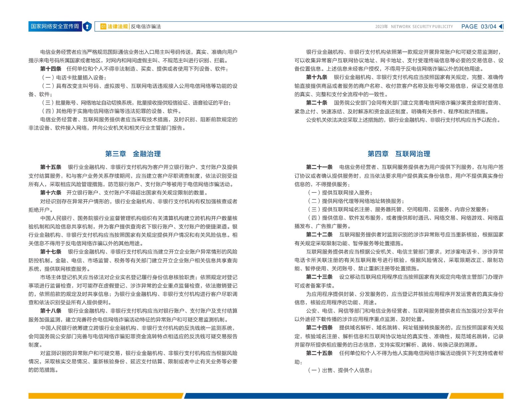Click the shield lock icon in header

(87, 27)
